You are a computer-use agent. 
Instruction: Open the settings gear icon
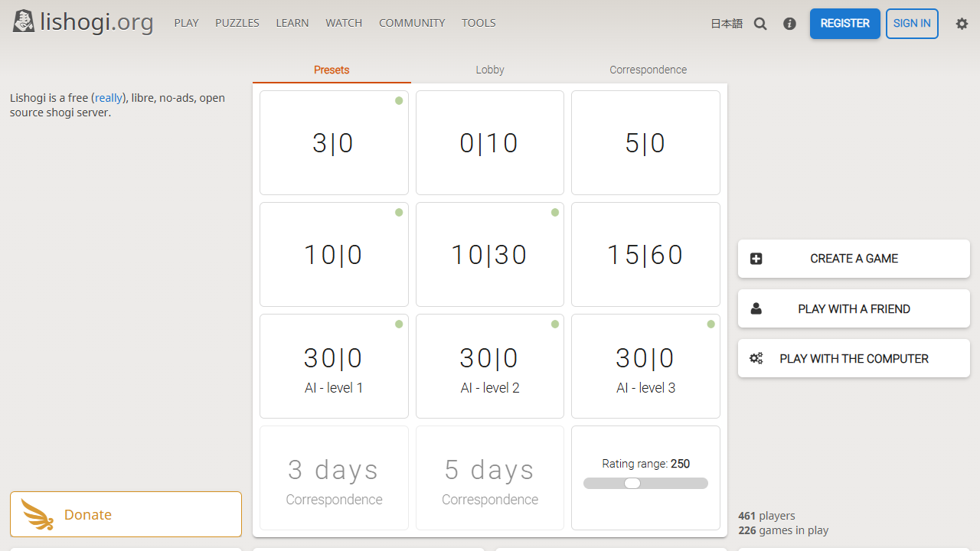(x=962, y=24)
